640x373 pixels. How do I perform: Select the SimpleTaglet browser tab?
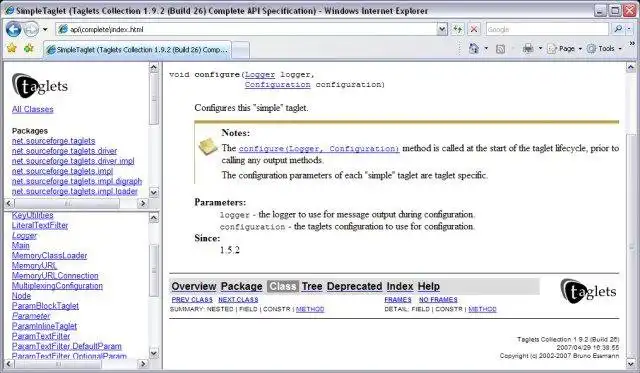pyautogui.click(x=137, y=50)
